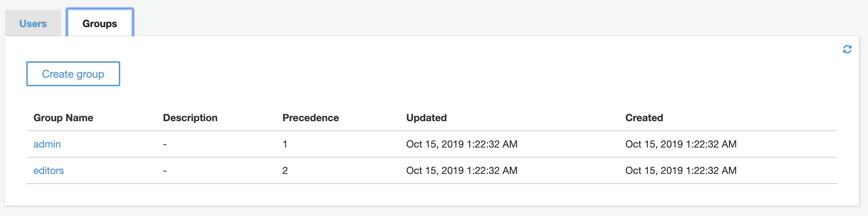Click the admin group's description dash
The width and height of the screenshot is (868, 216).
point(165,144)
